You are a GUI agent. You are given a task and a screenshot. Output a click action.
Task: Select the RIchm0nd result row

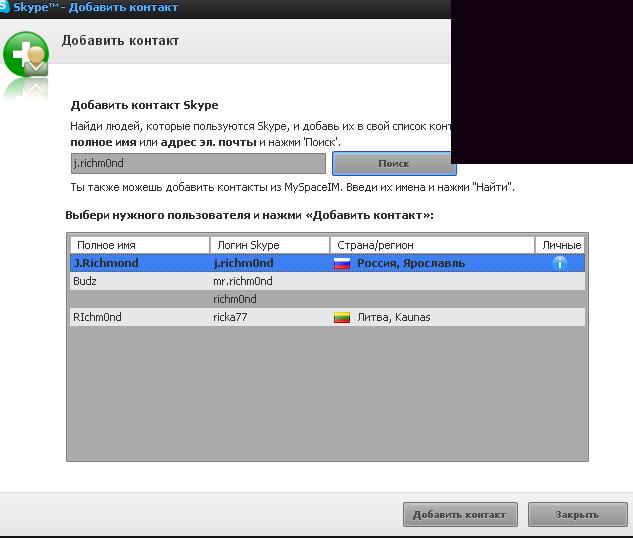(327, 317)
